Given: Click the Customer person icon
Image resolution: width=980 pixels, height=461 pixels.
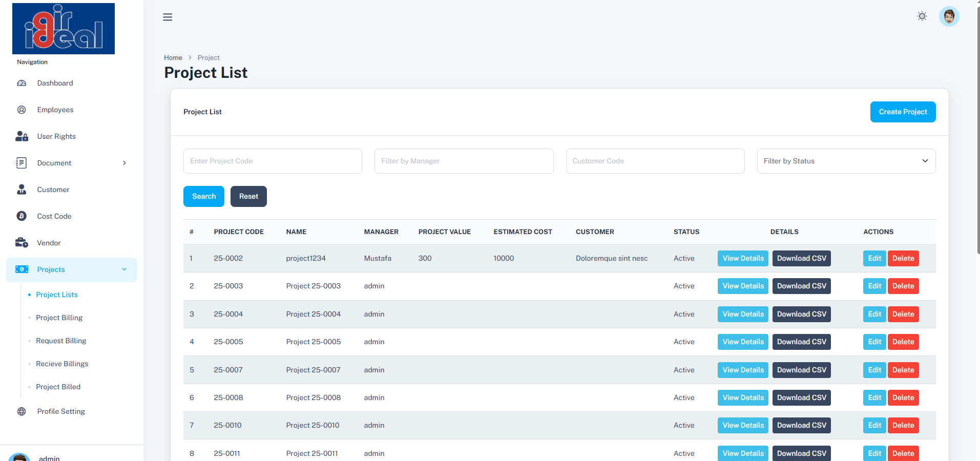Looking at the screenshot, I should [x=22, y=190].
